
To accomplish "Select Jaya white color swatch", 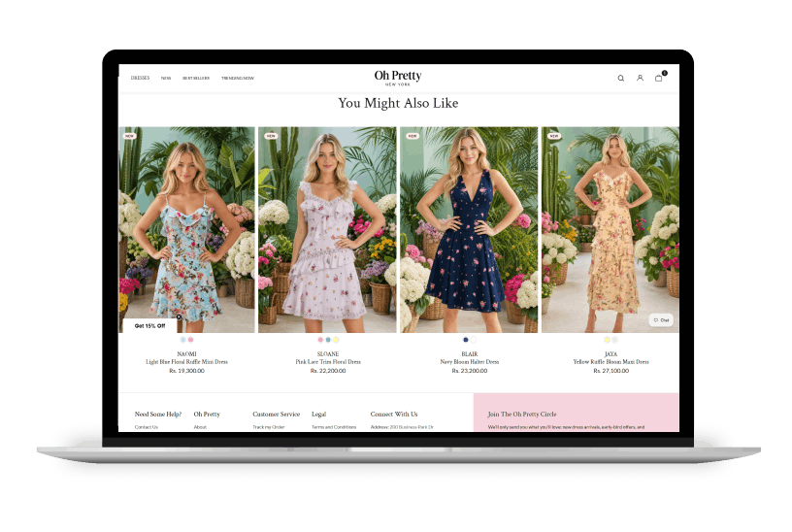I will (615, 340).
